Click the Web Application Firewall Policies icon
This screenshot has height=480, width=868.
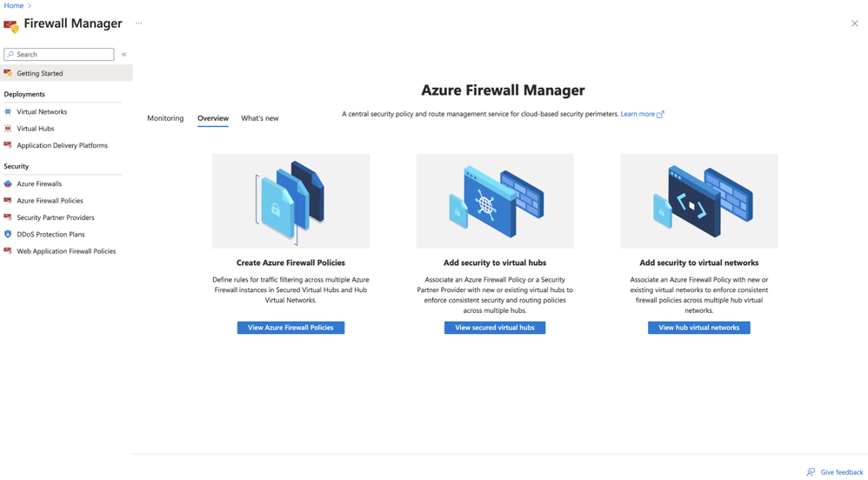(x=8, y=250)
